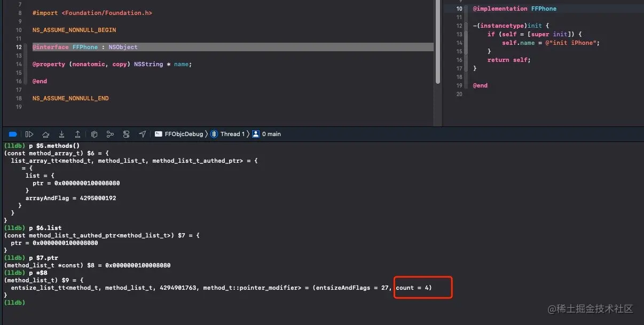Screen dimensions: 644x325
Task: Click the #import Foundation line
Action: 92,13
